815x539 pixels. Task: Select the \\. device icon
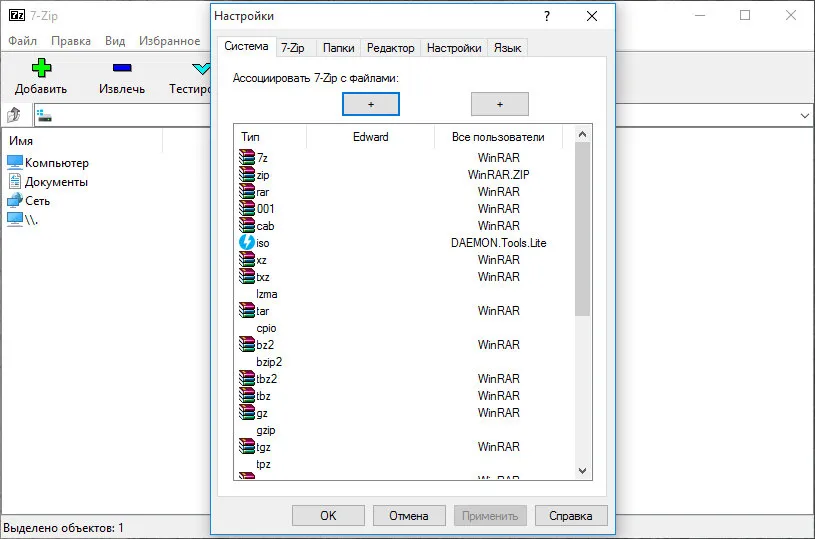(15, 219)
